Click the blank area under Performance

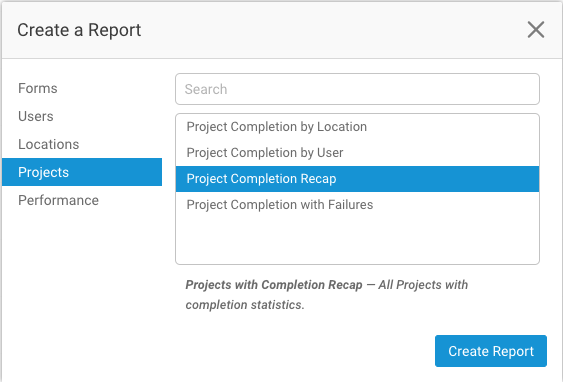click(x=82, y=287)
